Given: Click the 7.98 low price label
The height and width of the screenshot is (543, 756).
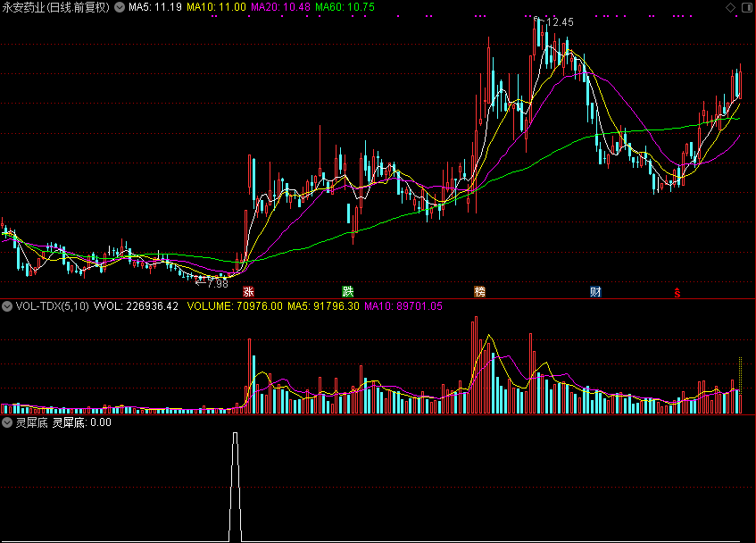Looking at the screenshot, I should (218, 283).
